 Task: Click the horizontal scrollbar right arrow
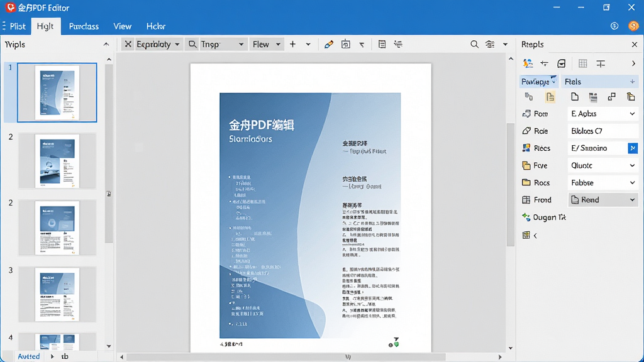click(x=500, y=357)
